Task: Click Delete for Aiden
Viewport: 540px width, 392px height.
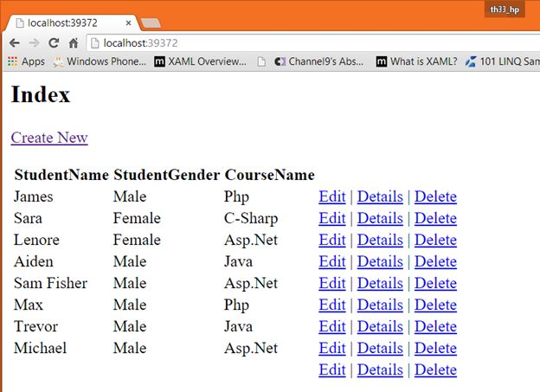Action: pos(435,262)
